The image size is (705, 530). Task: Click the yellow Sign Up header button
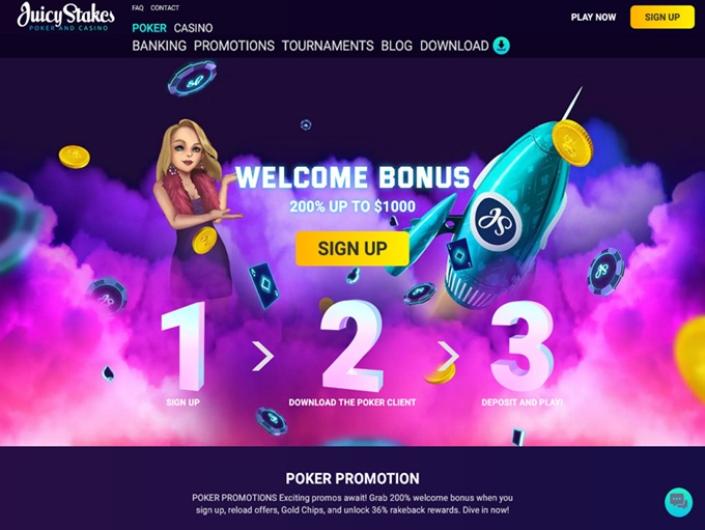tap(662, 17)
